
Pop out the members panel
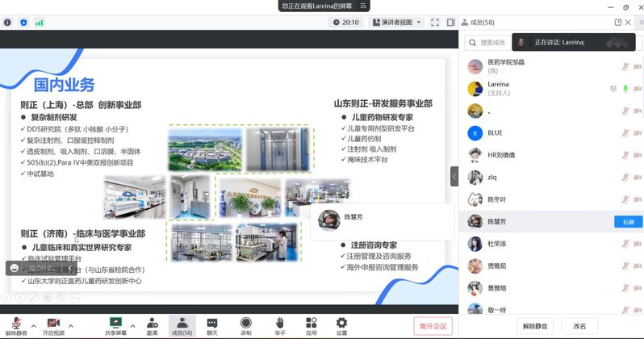[x=617, y=23]
